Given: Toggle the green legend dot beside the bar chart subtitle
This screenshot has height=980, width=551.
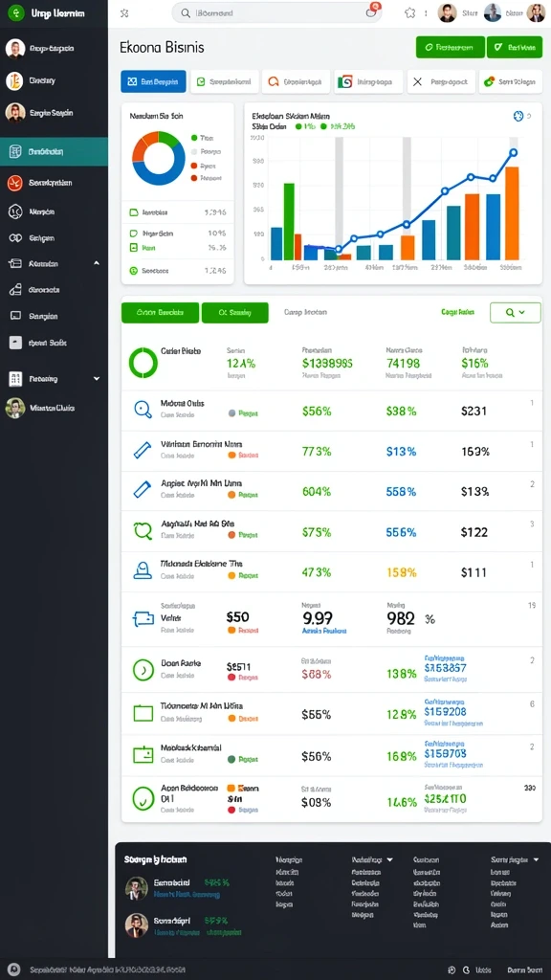Looking at the screenshot, I should tap(298, 126).
